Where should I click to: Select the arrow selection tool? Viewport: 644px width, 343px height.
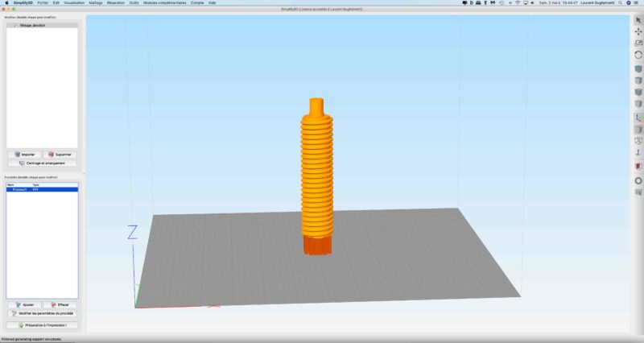point(638,20)
